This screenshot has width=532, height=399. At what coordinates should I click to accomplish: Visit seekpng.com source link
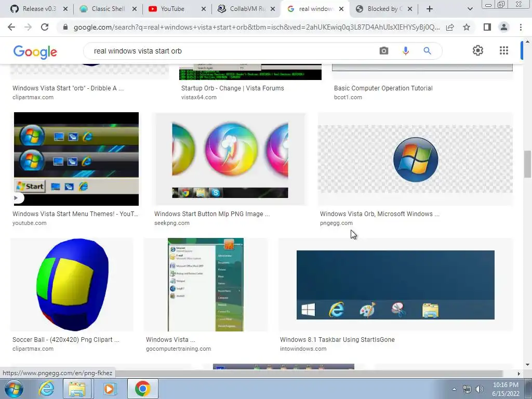[172, 223]
